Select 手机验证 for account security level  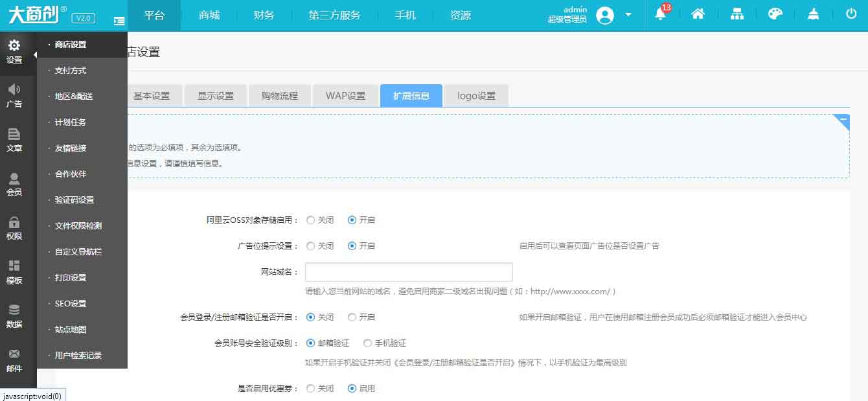tap(368, 343)
